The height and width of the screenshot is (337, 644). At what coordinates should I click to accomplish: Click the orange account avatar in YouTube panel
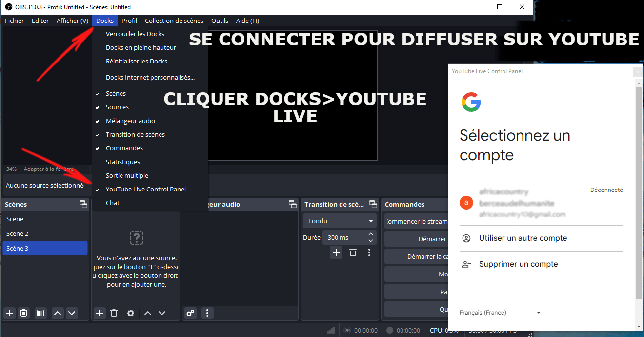(x=467, y=202)
